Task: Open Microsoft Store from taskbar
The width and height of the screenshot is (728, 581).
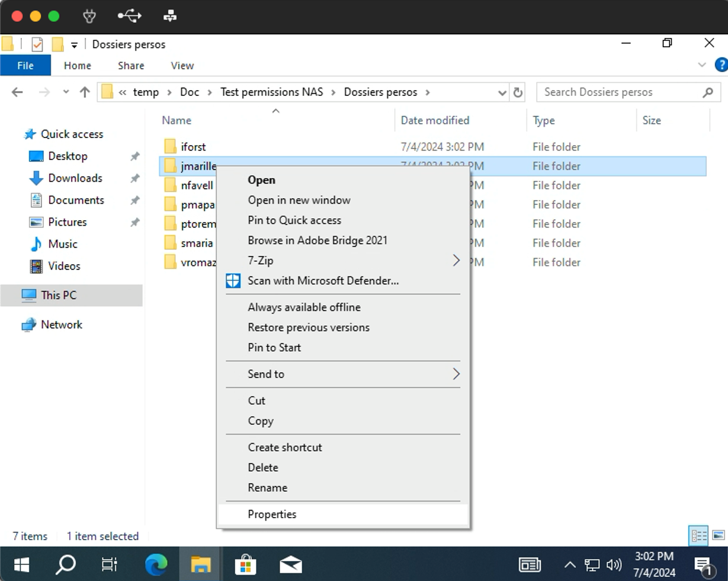Action: pyautogui.click(x=245, y=565)
